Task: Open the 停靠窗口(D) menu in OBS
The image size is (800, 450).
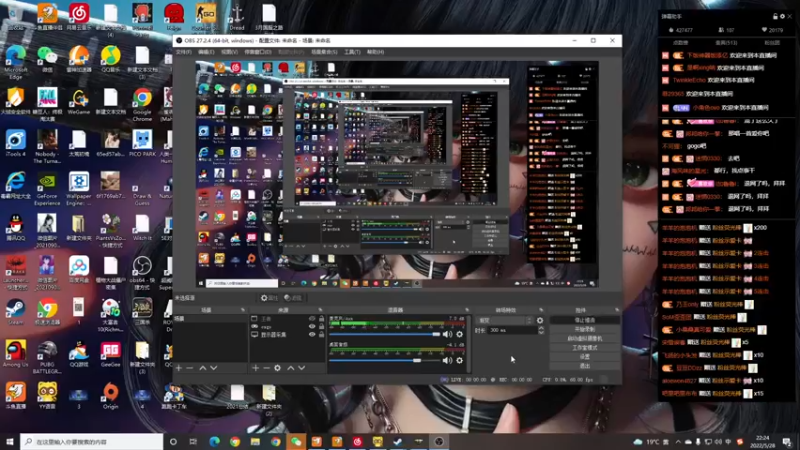Action: [258, 52]
